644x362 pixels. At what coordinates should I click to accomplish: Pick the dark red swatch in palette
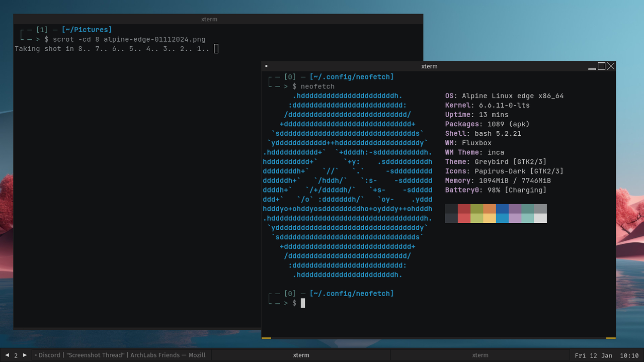(x=464, y=209)
